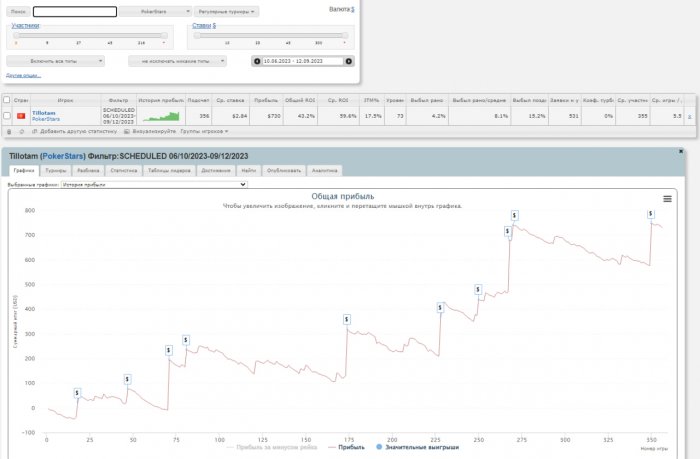Image resolution: width=700 pixels, height=459 pixels.
Task: Click the image icon before Визуализируйте
Action: (127, 132)
